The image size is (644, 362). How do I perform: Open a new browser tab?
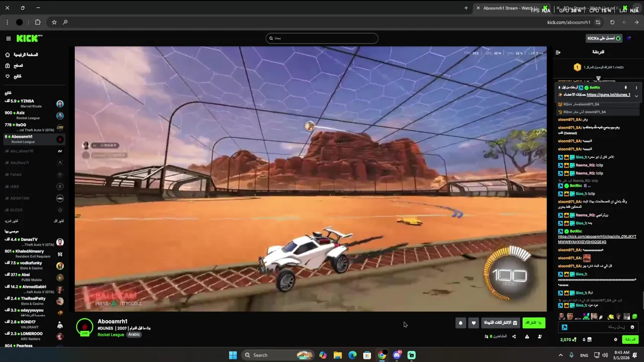466,8
